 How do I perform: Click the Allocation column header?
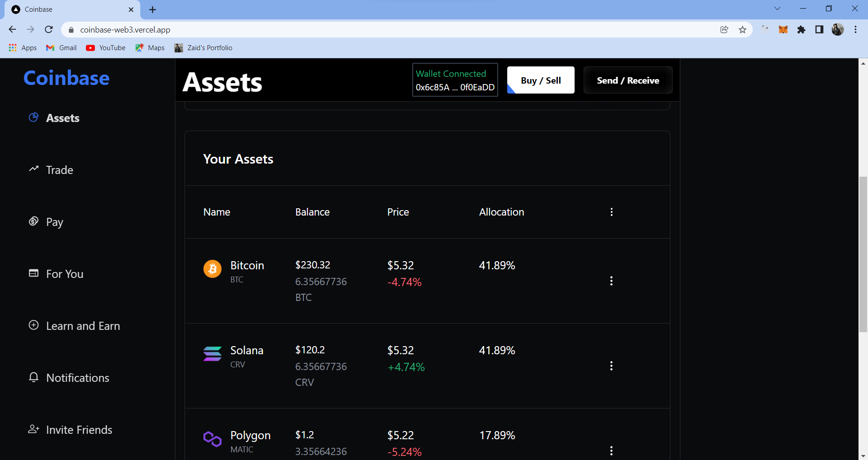[502, 212]
